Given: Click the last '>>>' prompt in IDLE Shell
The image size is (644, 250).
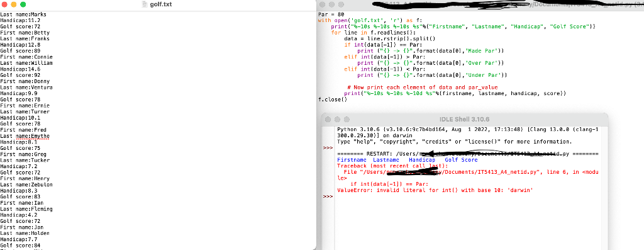Looking at the screenshot, I should tap(328, 196).
